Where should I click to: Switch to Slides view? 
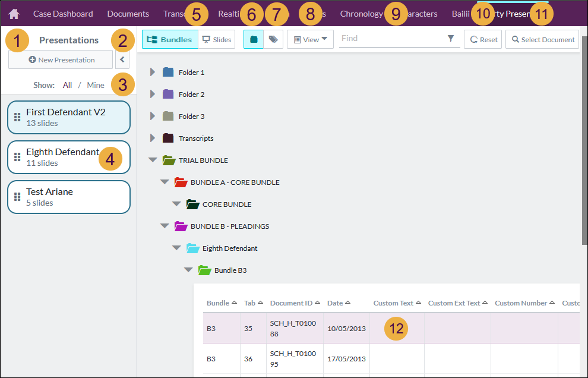point(216,39)
